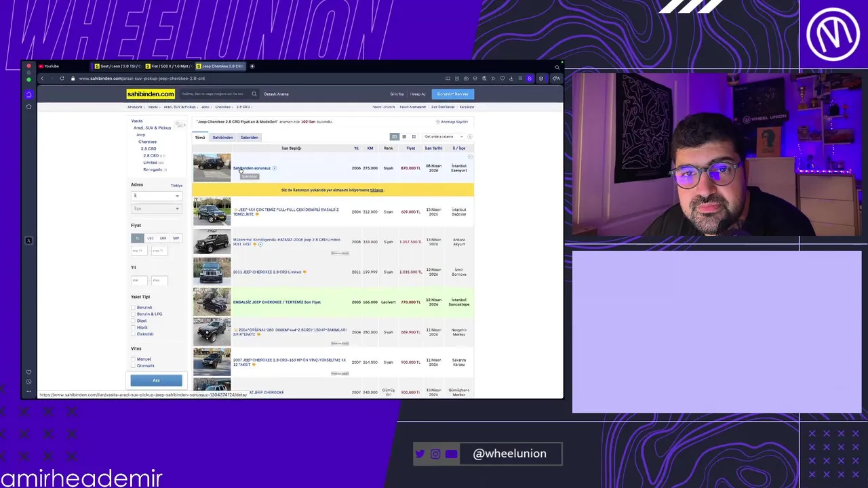Click the Hesap Aç signup link
This screenshot has height=488, width=868.
click(418, 94)
